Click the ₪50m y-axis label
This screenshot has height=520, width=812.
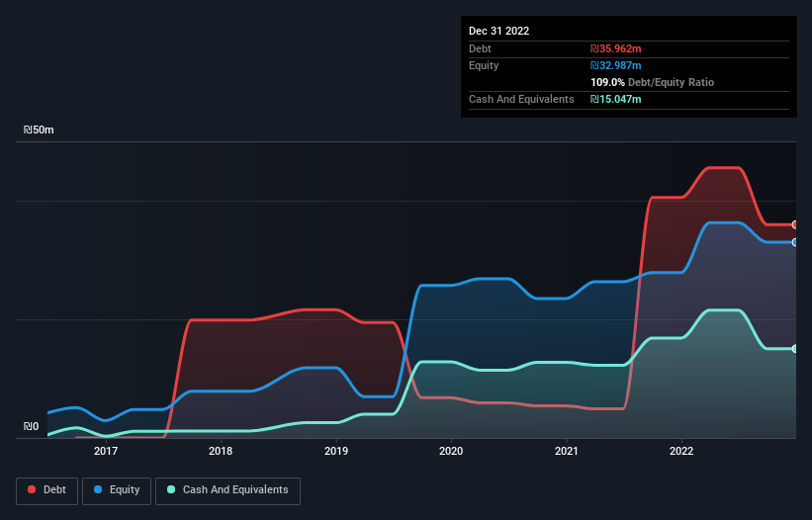(39, 130)
